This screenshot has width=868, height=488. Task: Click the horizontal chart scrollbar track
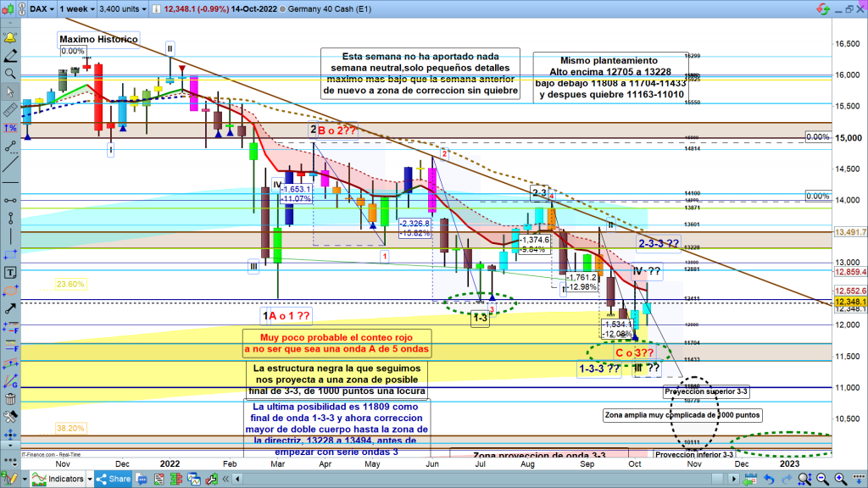click(x=509, y=480)
